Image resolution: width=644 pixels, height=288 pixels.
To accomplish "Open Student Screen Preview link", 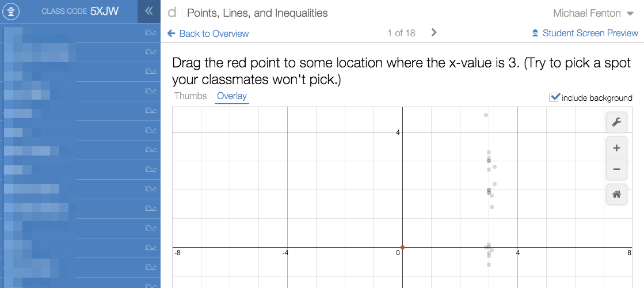I will 590,33.
